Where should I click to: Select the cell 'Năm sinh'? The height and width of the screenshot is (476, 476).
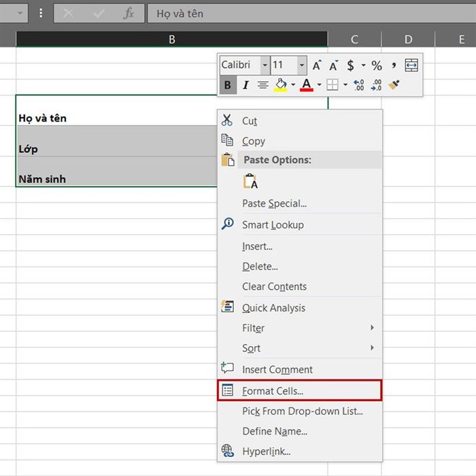[x=117, y=171]
